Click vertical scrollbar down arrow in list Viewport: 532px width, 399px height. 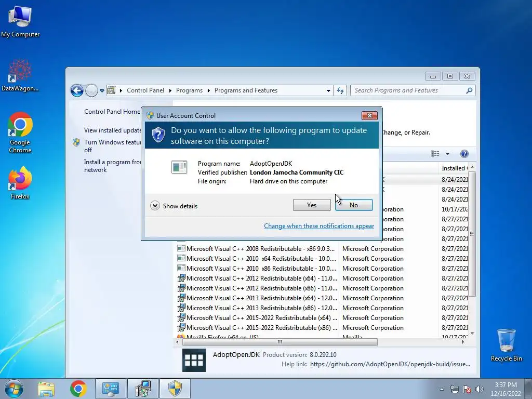[x=472, y=334]
